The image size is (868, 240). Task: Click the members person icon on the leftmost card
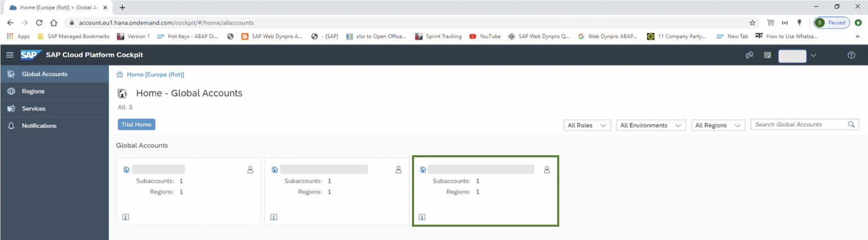tap(250, 170)
